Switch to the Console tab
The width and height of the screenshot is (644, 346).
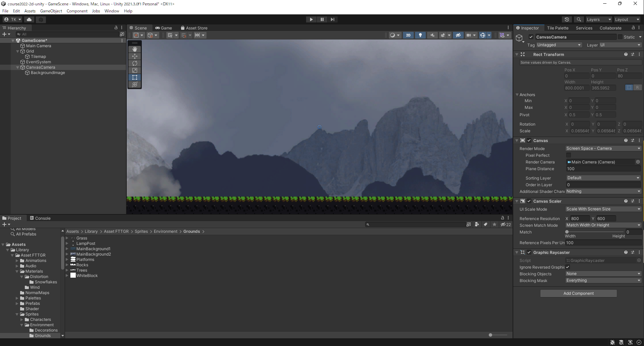[40, 218]
